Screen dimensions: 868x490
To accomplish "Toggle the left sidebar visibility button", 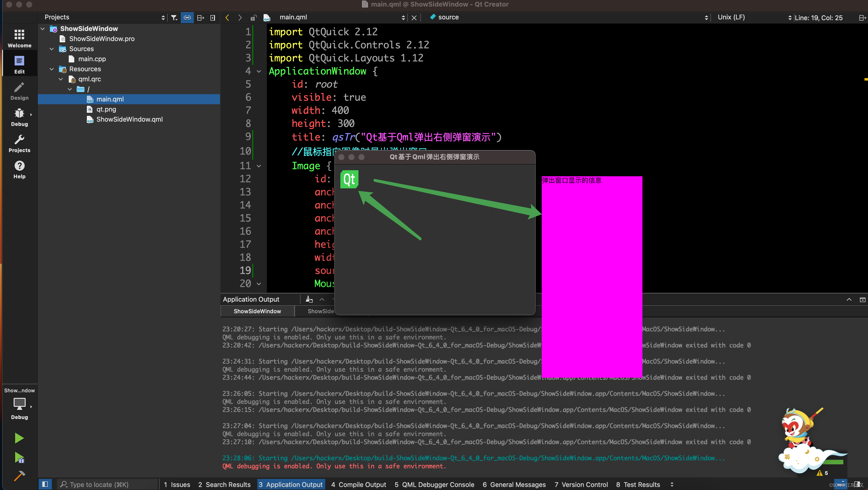I will [45, 484].
